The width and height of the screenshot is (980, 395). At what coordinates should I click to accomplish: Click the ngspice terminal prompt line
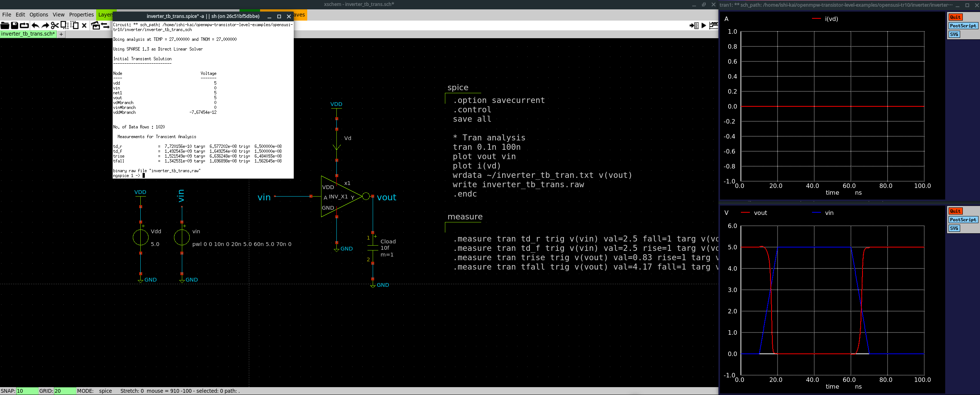pos(129,176)
